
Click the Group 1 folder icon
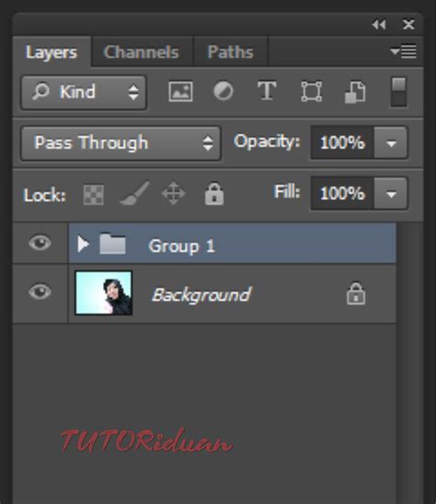pos(112,244)
